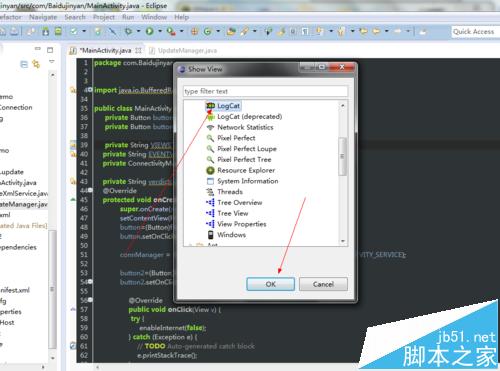Click the New Java Class icon
The width and height of the screenshot is (500, 371).
207,32
